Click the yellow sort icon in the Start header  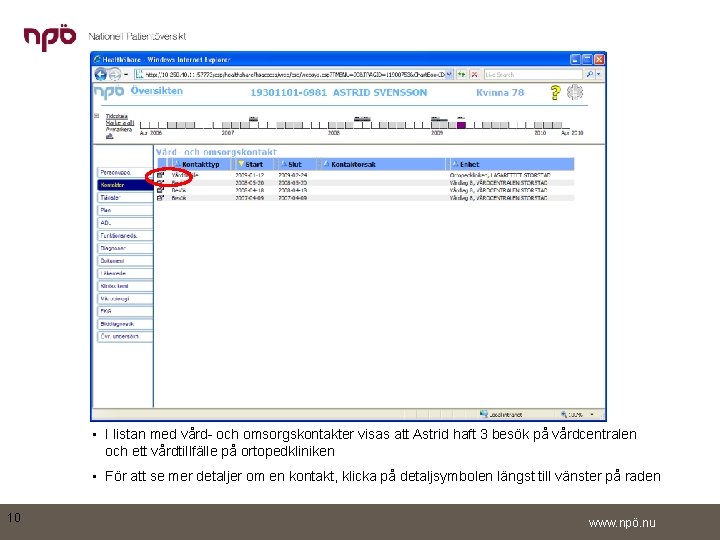[241, 164]
